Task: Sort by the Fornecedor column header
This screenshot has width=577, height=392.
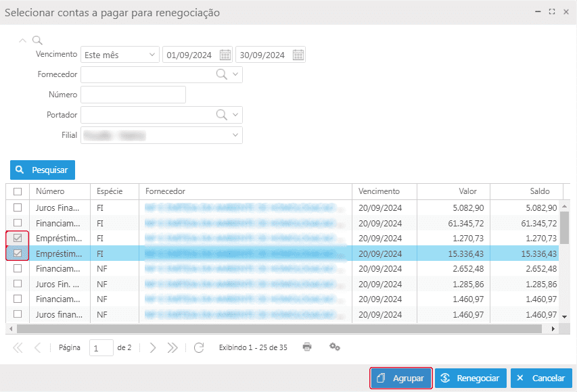Action: pyautogui.click(x=245, y=191)
